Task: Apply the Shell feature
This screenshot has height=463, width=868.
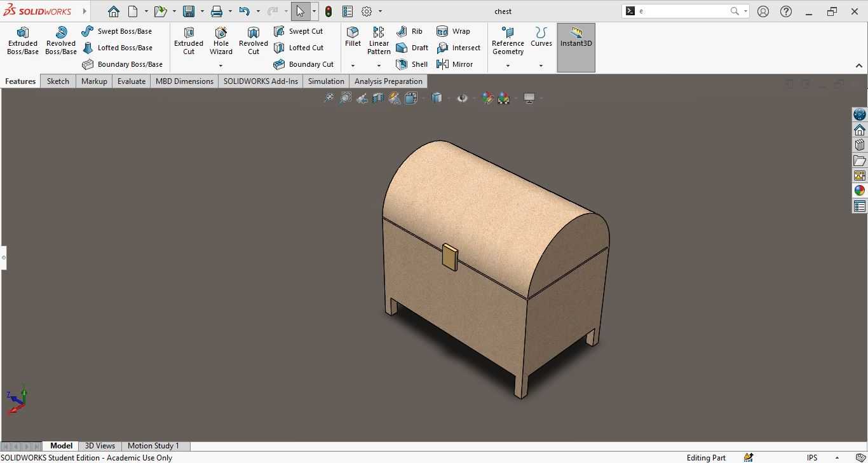Action: tap(412, 64)
